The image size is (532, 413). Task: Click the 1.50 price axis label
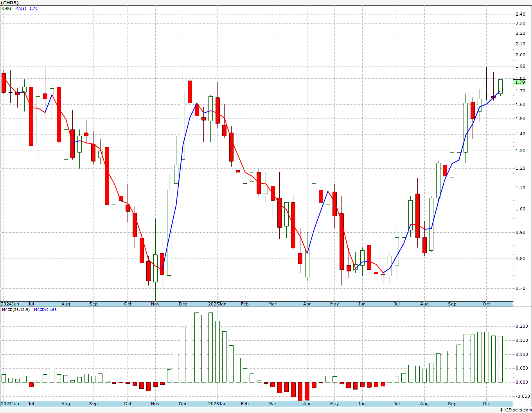(x=520, y=119)
